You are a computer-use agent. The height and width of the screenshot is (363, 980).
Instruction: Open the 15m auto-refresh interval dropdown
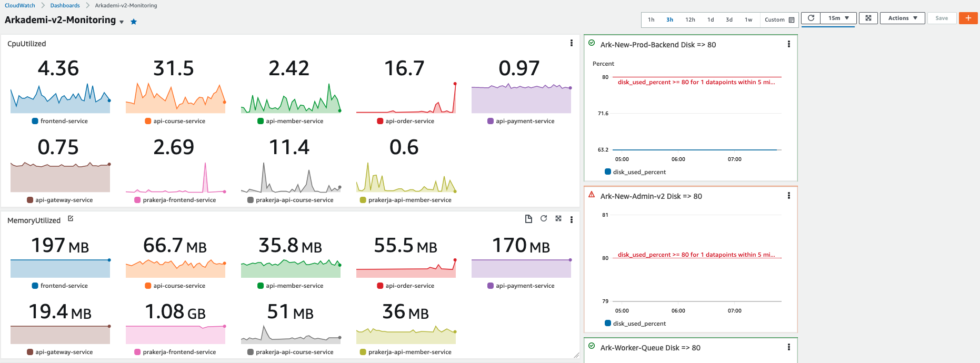[x=838, y=18]
